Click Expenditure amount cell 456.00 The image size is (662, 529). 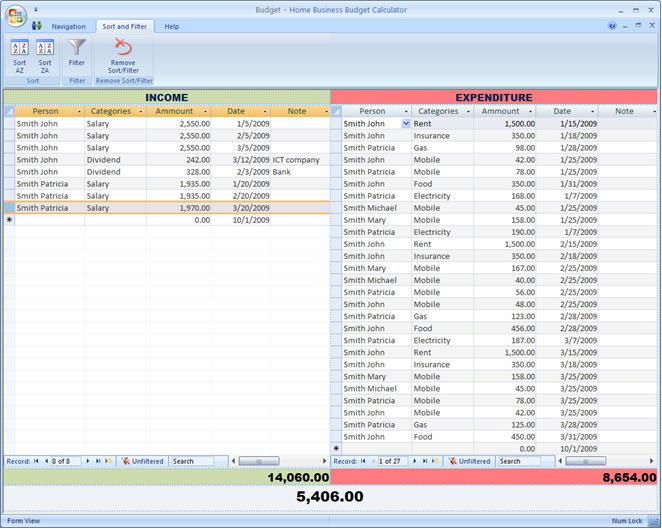[x=505, y=328]
